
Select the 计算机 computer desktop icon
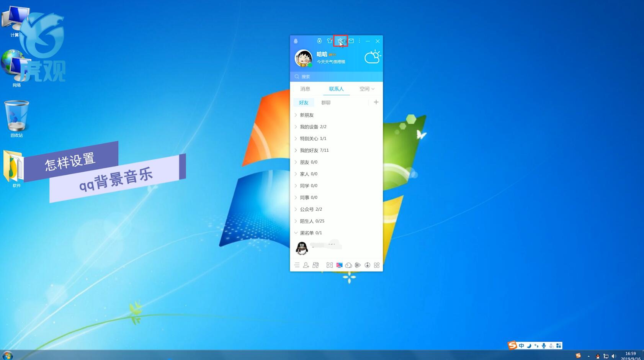[15, 21]
